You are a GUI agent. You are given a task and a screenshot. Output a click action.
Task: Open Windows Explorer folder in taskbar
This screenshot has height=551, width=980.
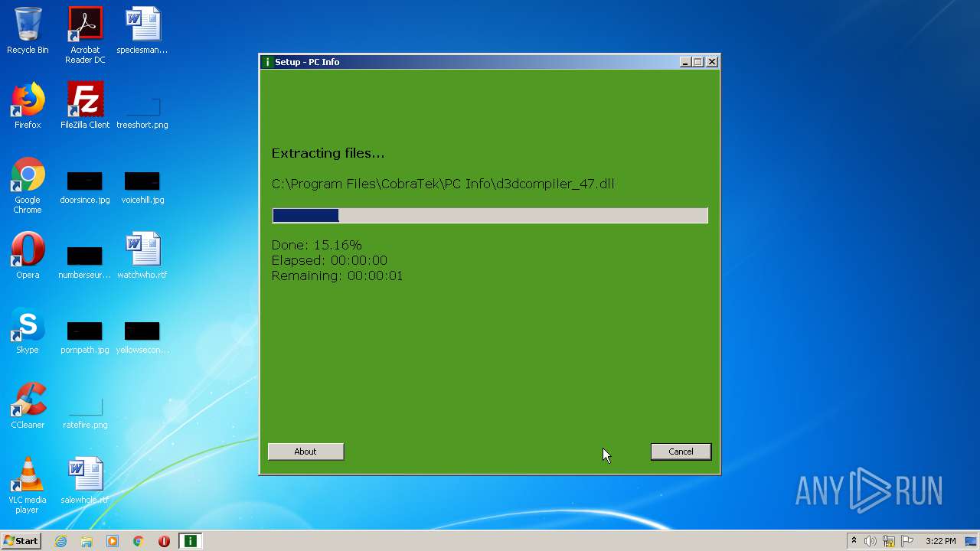point(87,541)
